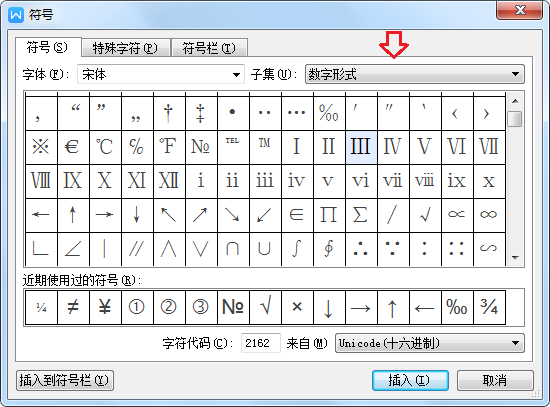Select the product ∏ symbol
550x407 pixels.
pos(329,214)
